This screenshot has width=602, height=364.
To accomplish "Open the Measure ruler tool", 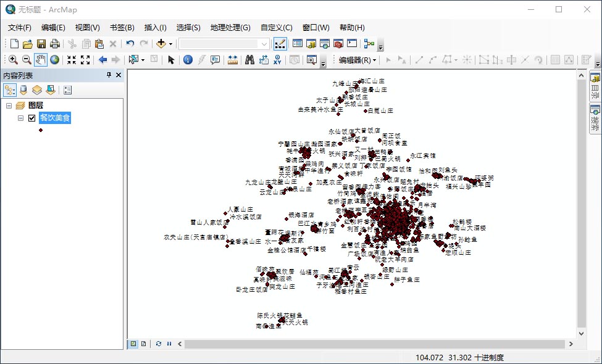I will click(233, 60).
